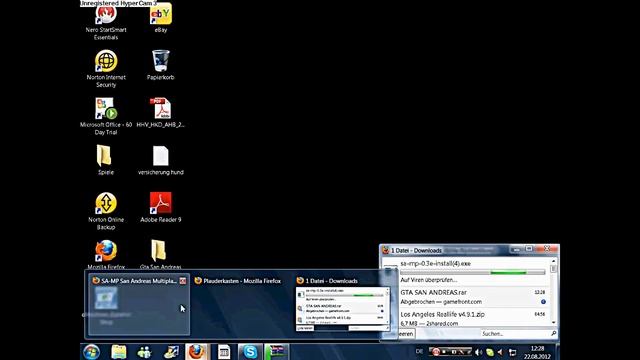The image size is (640, 360).
Task: Open Windows Explorer from the taskbar
Action: tap(119, 352)
